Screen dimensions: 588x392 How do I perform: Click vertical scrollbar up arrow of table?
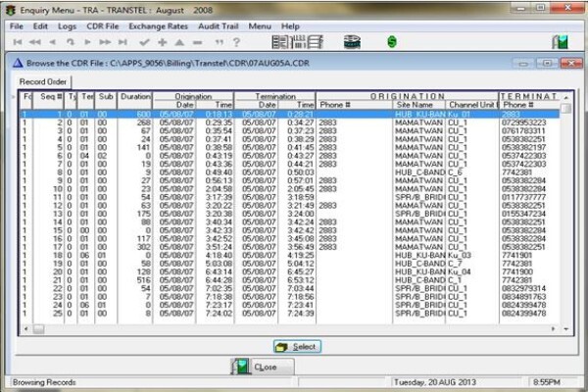click(566, 98)
